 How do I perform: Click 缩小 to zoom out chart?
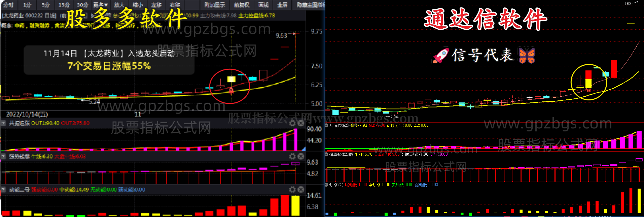138,5
